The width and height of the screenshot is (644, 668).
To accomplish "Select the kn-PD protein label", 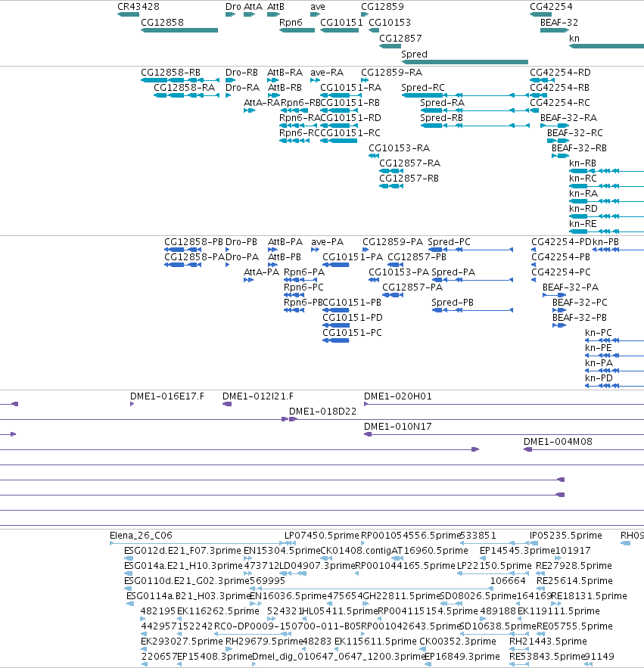I will pyautogui.click(x=599, y=378).
